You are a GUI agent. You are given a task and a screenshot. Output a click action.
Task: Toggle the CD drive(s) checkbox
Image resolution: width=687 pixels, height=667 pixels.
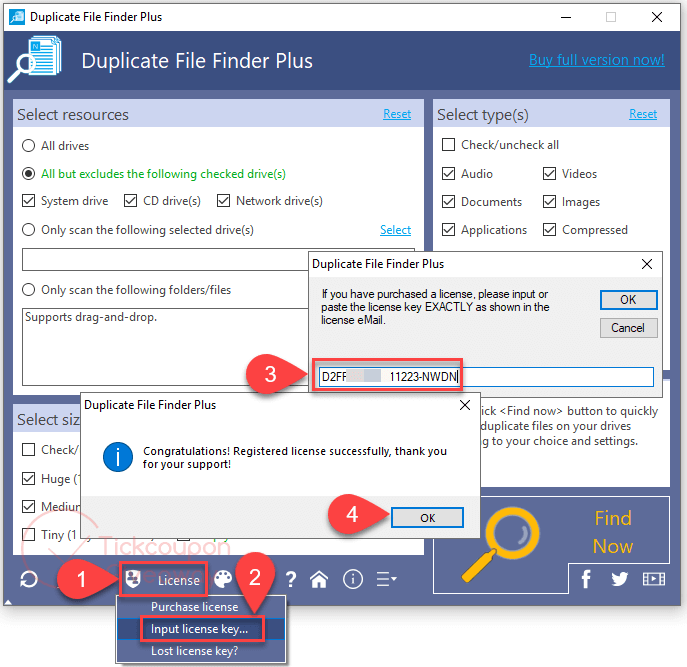coord(130,201)
